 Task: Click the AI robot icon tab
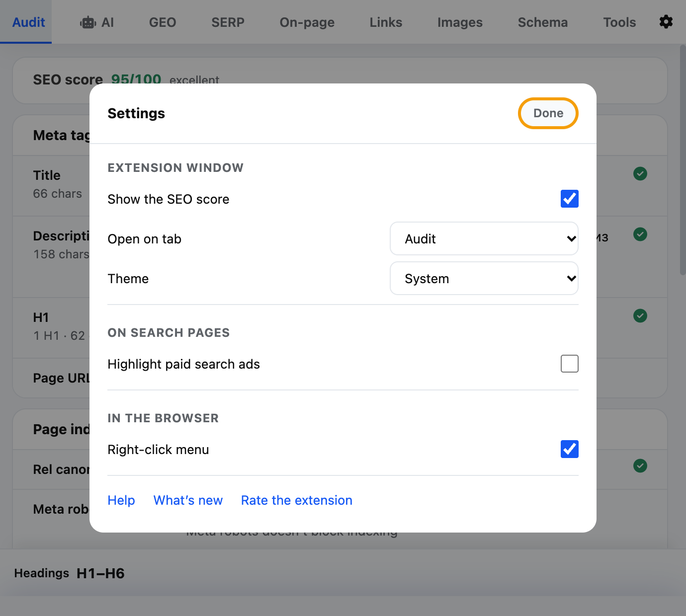pyautogui.click(x=97, y=22)
